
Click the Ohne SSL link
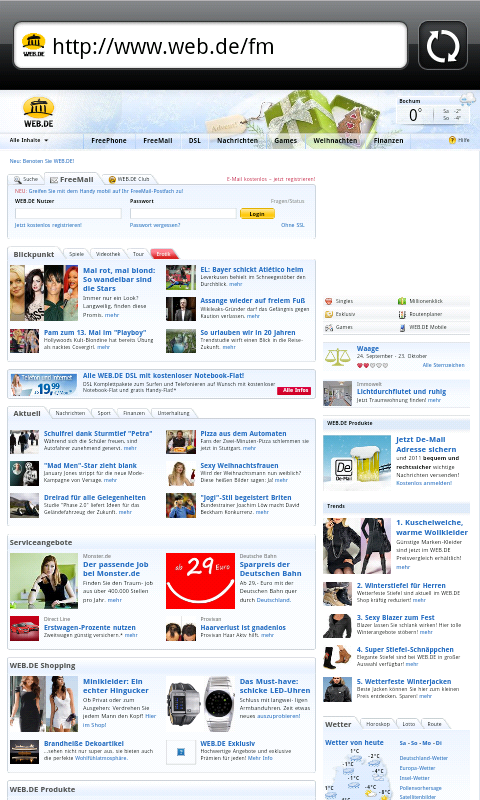[x=293, y=225]
